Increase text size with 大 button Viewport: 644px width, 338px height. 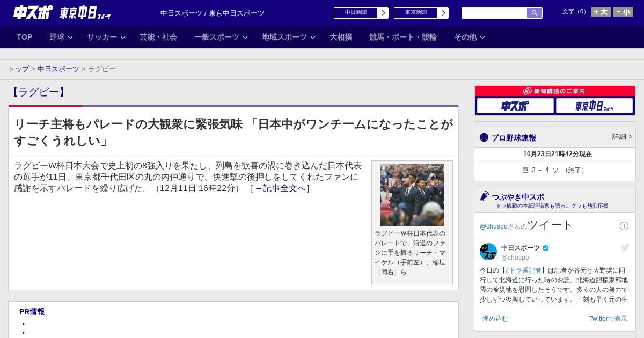[x=601, y=12]
